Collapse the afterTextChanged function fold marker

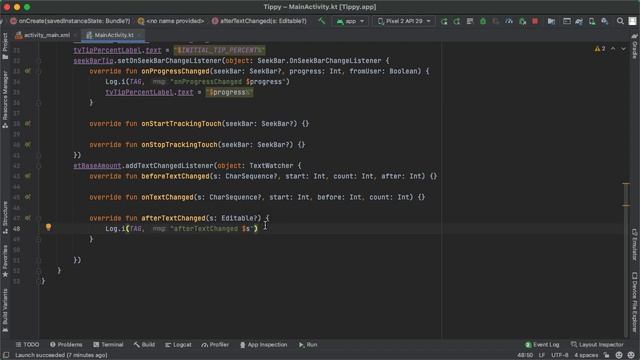click(x=38, y=218)
